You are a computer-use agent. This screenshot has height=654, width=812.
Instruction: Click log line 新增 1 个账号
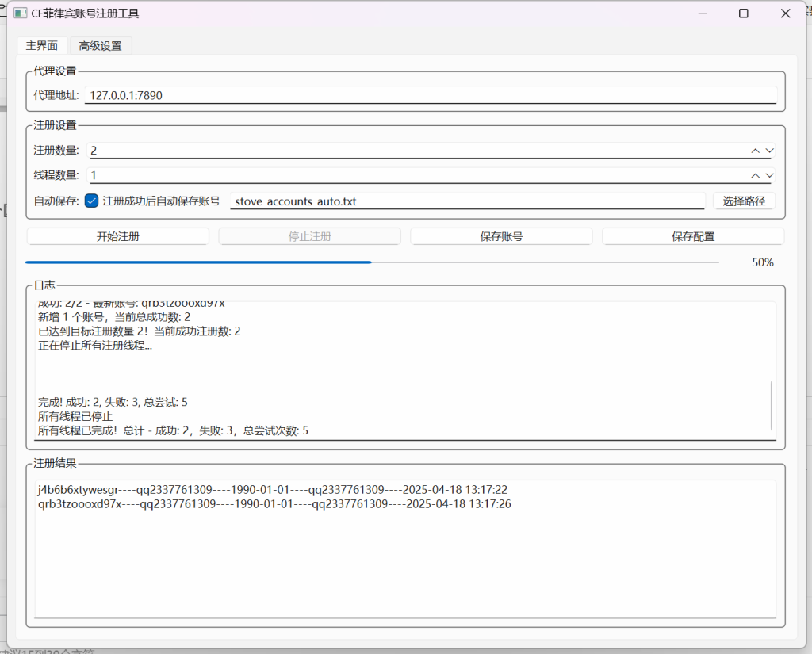[x=114, y=317]
